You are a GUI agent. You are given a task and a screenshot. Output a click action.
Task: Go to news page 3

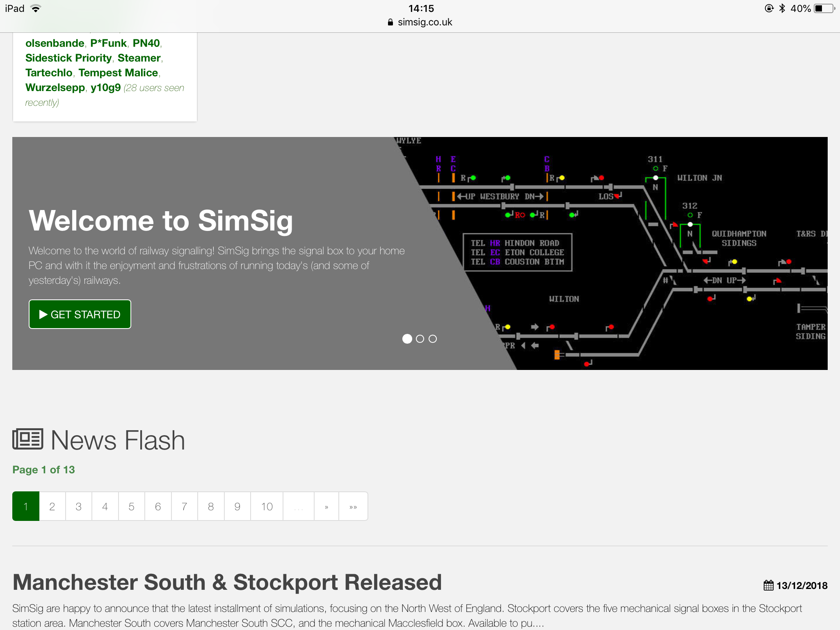coord(79,506)
